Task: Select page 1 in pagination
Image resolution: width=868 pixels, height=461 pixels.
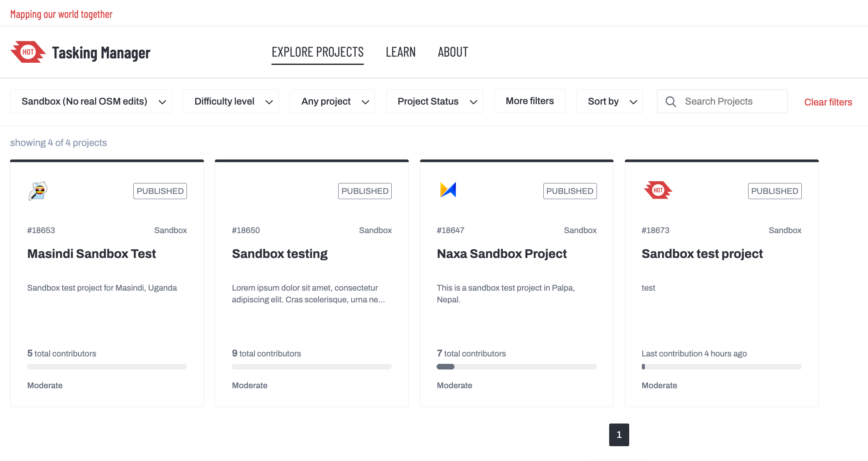Action: (x=619, y=434)
